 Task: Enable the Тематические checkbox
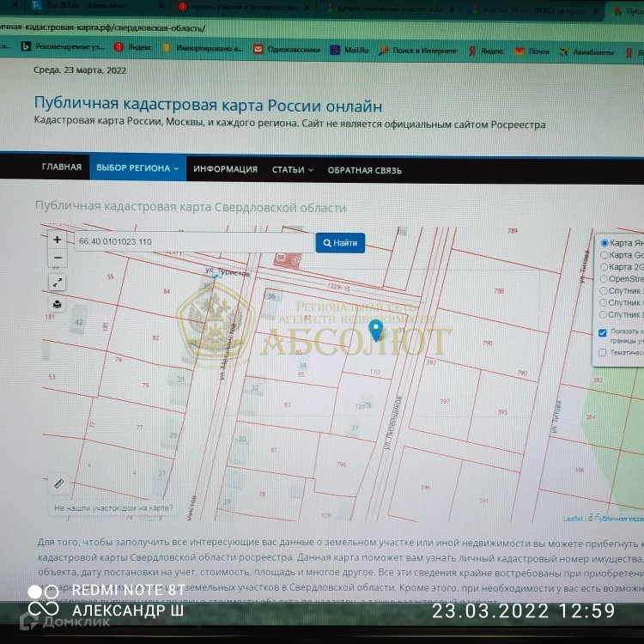602,352
